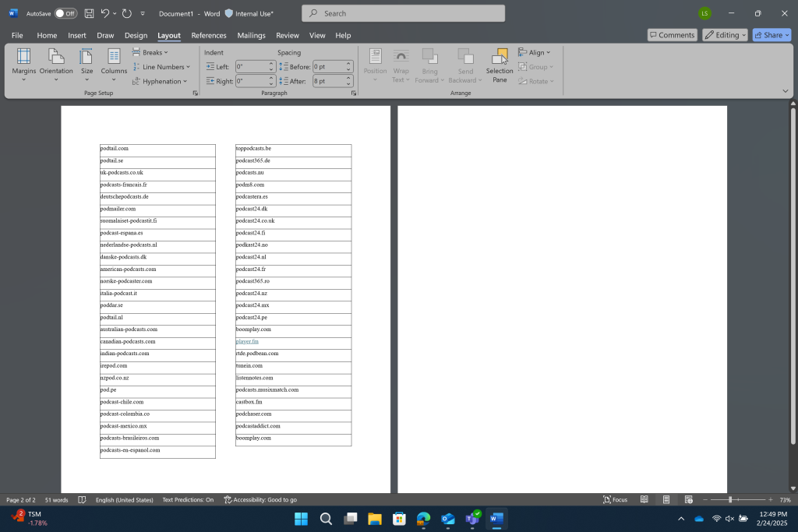The width and height of the screenshot is (798, 532).
Task: Click the 73% zoom level
Action: click(786, 500)
